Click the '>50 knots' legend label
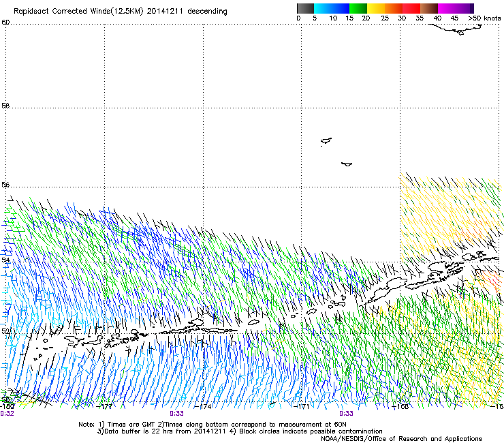Viewport: 504px width, 443px height. (x=484, y=18)
